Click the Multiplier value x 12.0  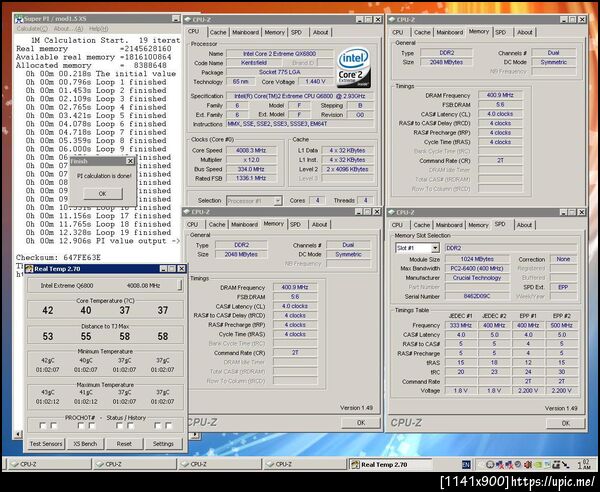pos(251,160)
